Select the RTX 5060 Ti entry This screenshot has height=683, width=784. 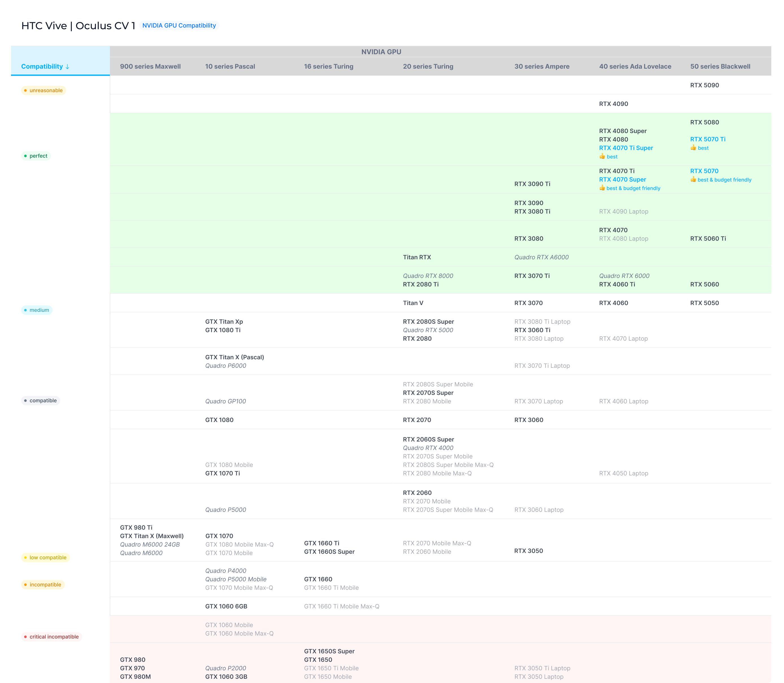click(708, 239)
